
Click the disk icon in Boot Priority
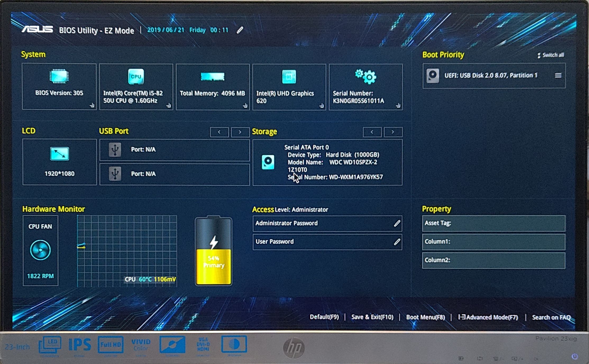click(x=433, y=76)
